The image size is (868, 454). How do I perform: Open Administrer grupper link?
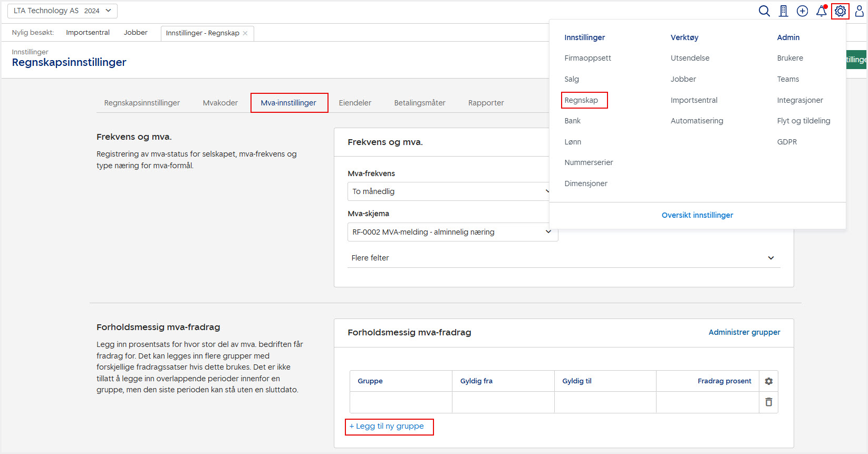pos(744,332)
